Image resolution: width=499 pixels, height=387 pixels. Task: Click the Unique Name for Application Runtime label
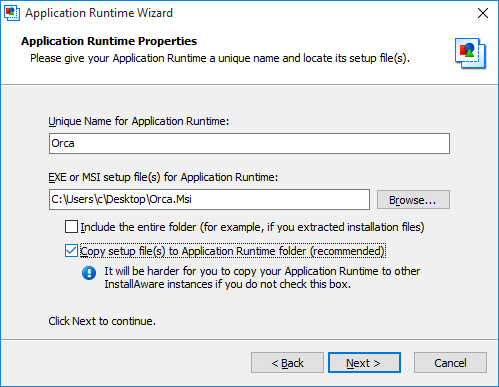tap(139, 121)
